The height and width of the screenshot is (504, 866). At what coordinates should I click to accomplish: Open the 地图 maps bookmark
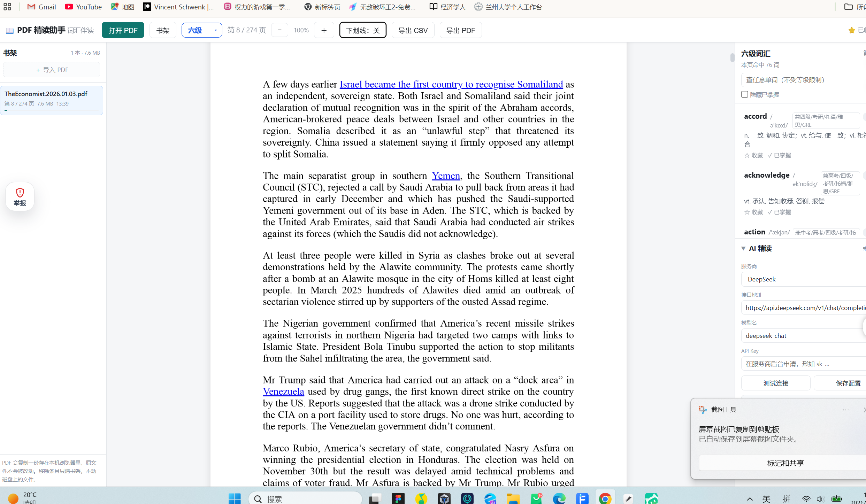[123, 7]
